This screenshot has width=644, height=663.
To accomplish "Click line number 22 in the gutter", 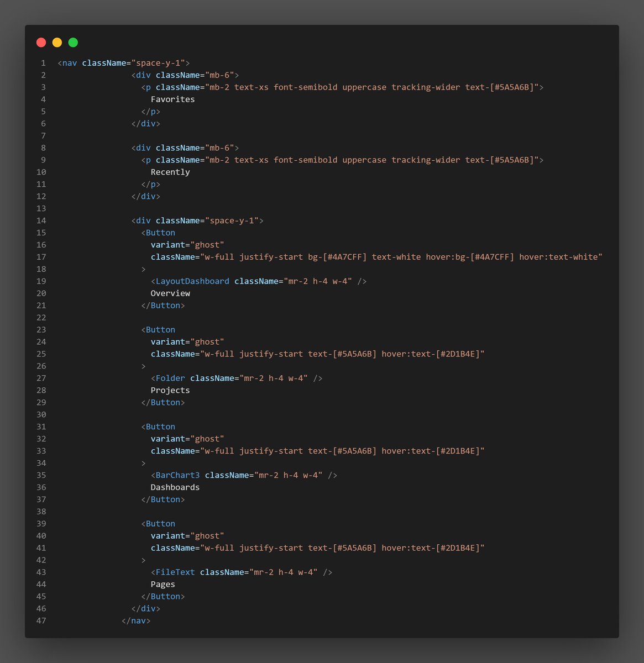I will coord(41,318).
